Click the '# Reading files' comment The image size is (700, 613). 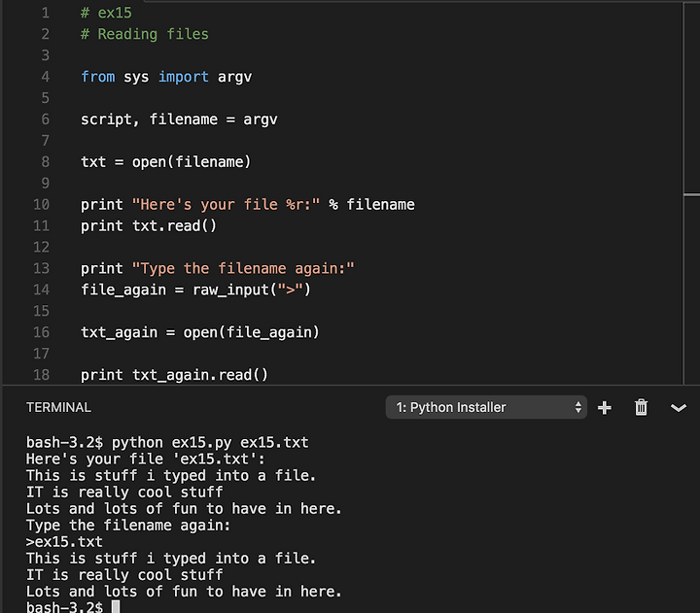point(145,34)
